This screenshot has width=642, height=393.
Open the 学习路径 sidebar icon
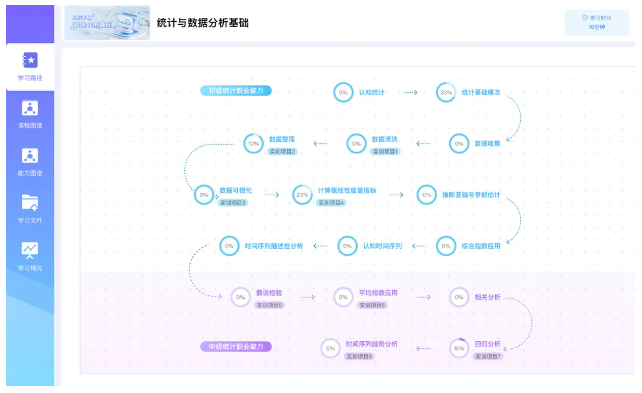coord(30,60)
